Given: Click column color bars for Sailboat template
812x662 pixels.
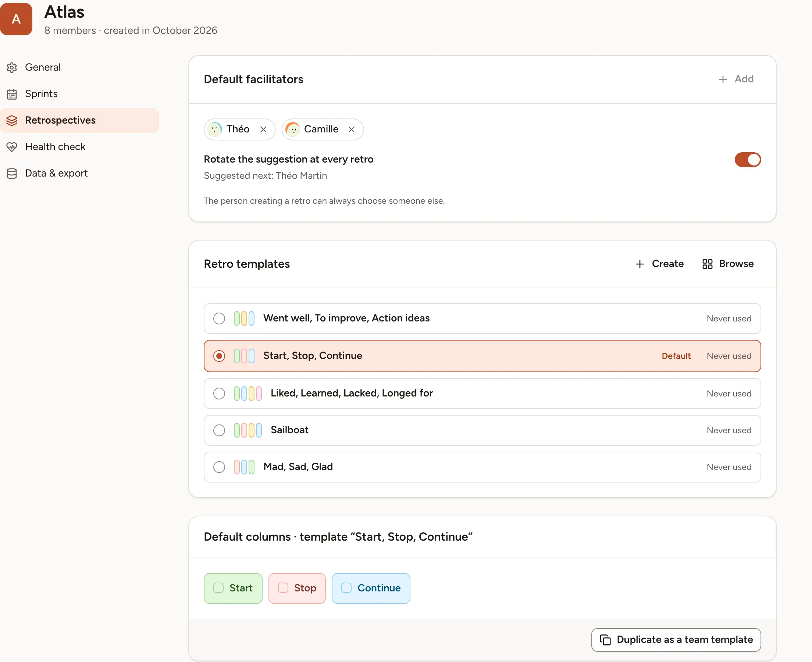Looking at the screenshot, I should (x=248, y=430).
